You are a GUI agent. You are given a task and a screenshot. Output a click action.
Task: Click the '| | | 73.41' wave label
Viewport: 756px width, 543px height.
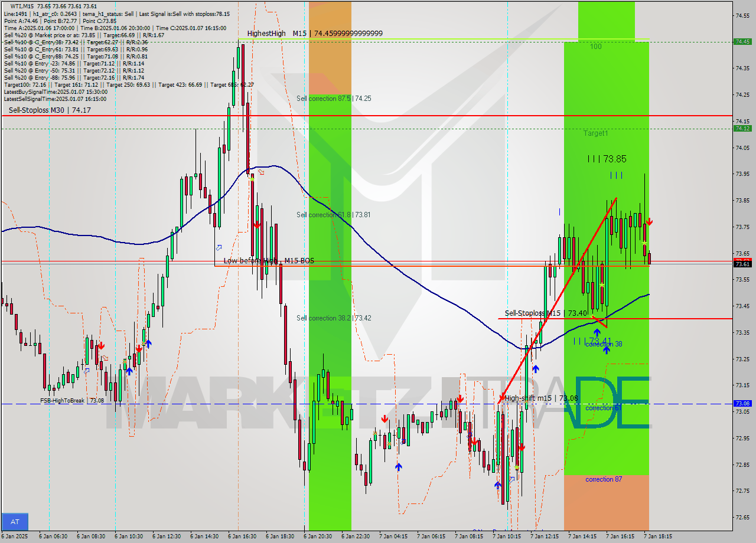pyautogui.click(x=592, y=341)
